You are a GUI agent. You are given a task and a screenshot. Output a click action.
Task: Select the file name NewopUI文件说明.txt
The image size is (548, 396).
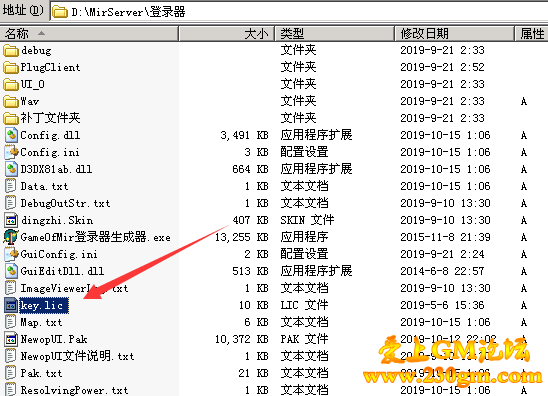pyautogui.click(x=77, y=357)
